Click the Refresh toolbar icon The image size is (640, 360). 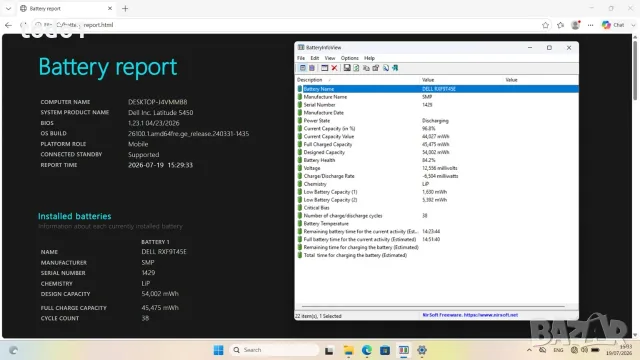[356, 68]
